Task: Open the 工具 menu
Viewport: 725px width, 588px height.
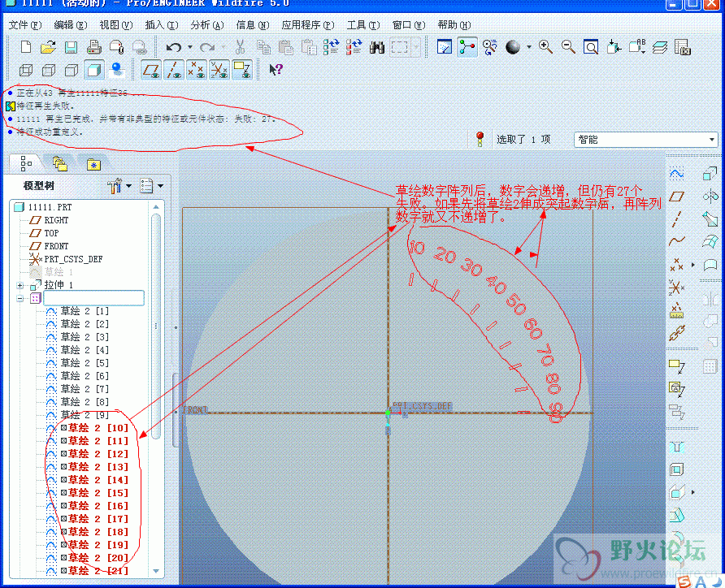Action: 363,25
